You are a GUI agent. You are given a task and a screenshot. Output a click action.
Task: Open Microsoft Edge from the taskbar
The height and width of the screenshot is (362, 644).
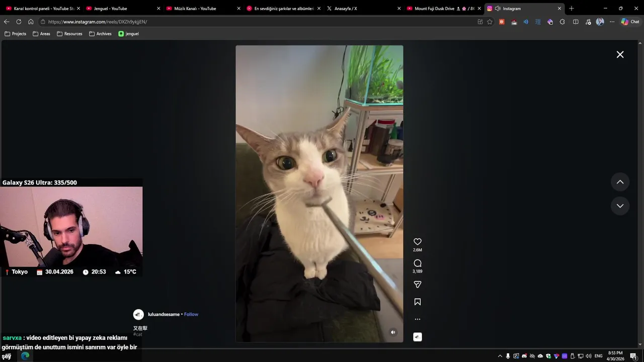[25, 356]
